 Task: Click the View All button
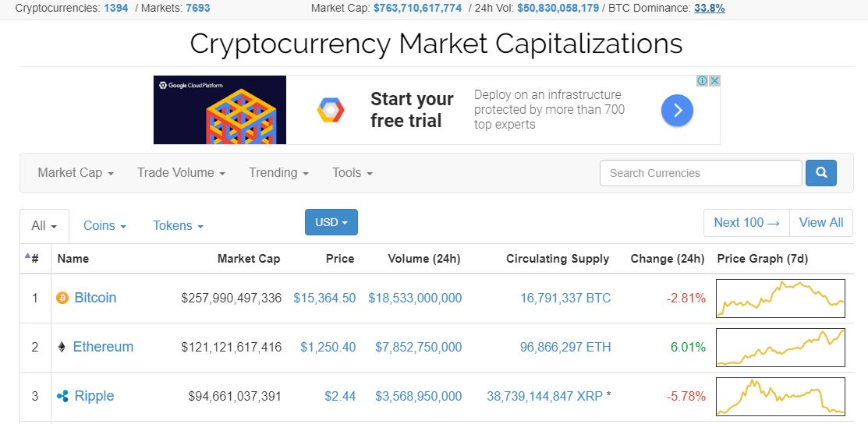821,222
